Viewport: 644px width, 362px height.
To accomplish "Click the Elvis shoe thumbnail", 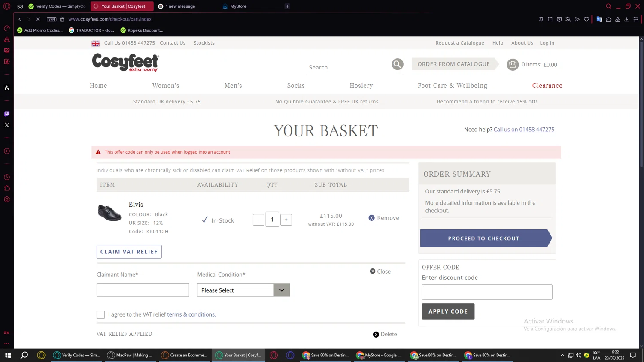I will click(109, 213).
